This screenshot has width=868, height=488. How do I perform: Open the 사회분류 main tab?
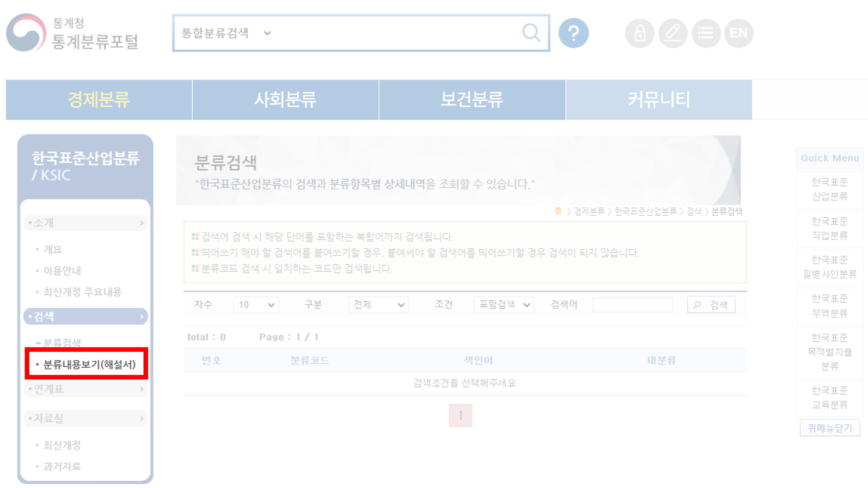point(285,100)
